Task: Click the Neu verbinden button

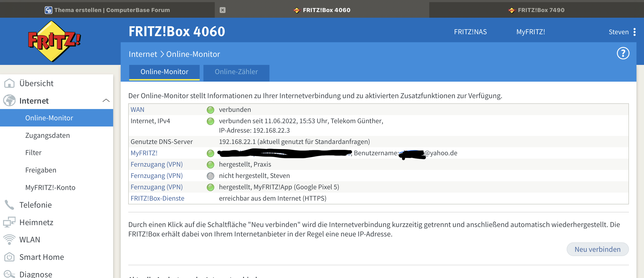Action: coord(598,249)
